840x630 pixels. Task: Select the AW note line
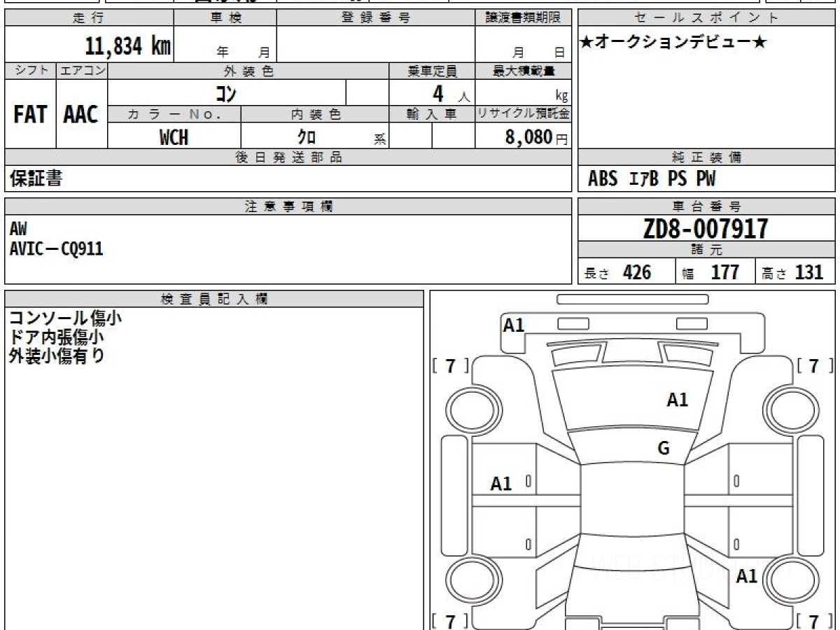(x=18, y=229)
